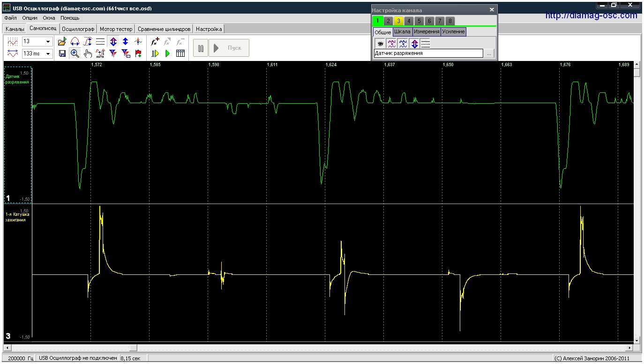Toggle channel visibility eye icon
This screenshot has height=364, width=644.
coord(380,44)
